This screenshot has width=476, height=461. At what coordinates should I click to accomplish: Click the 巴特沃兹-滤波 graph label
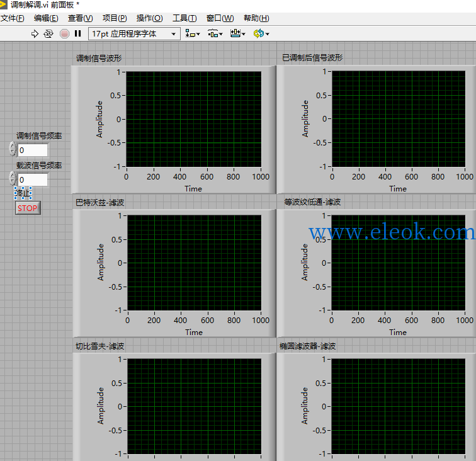pyautogui.click(x=100, y=202)
